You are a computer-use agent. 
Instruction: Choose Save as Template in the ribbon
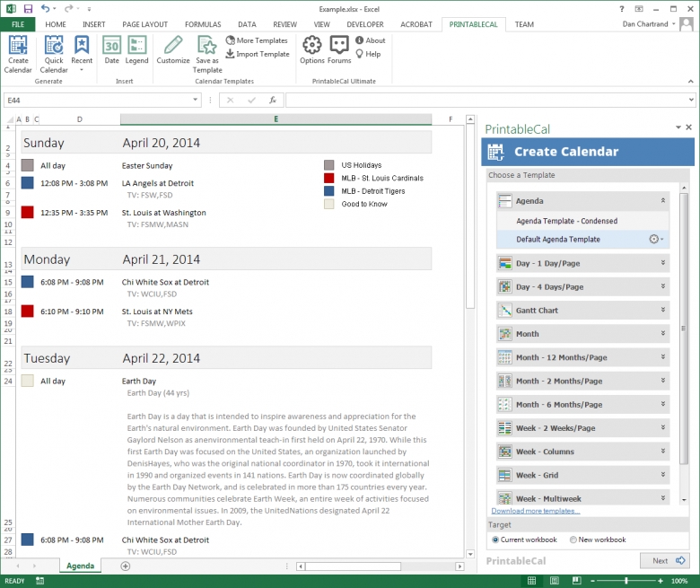point(207,54)
